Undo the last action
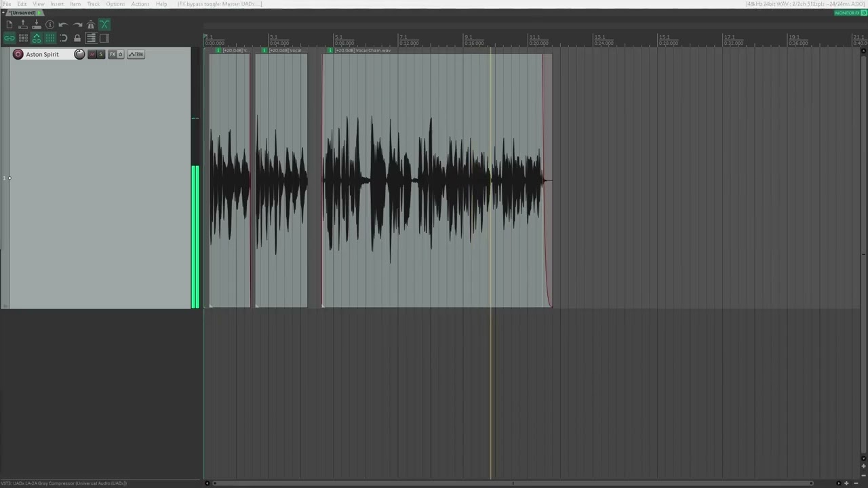The width and height of the screenshot is (868, 488). pyautogui.click(x=64, y=24)
